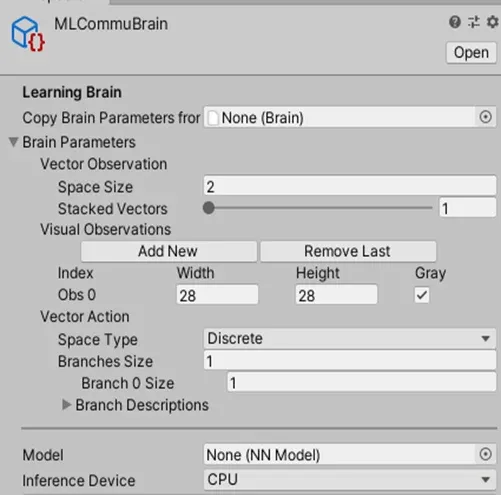The image size is (501, 495).
Task: Click the Gray column header
Action: tap(430, 273)
